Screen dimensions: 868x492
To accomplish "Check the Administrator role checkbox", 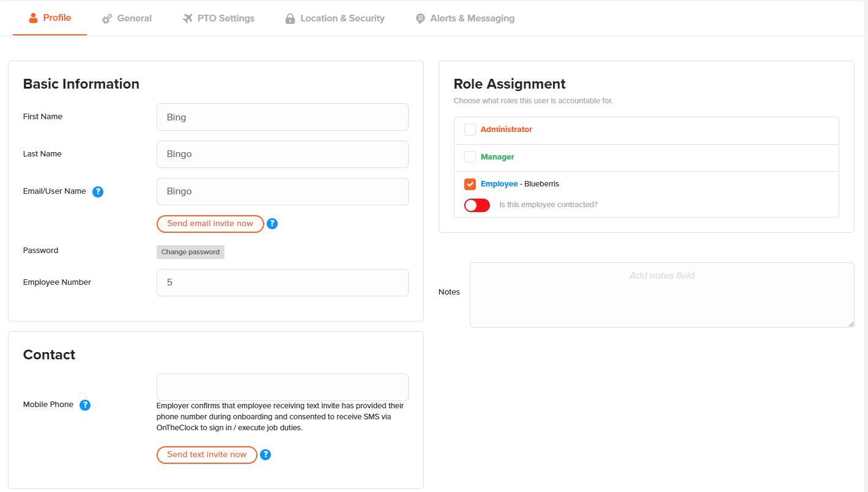I will [x=470, y=130].
